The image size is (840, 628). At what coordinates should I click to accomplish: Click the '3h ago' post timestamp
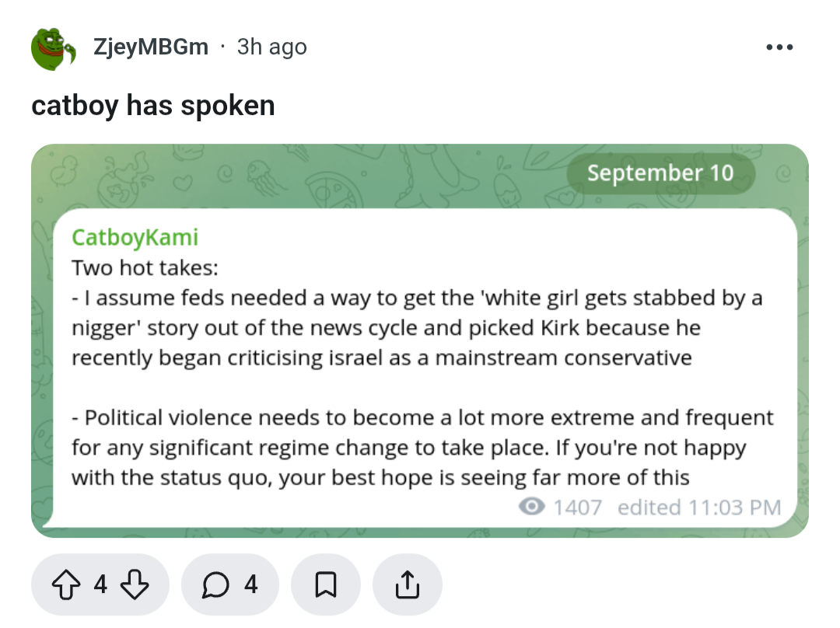272,47
